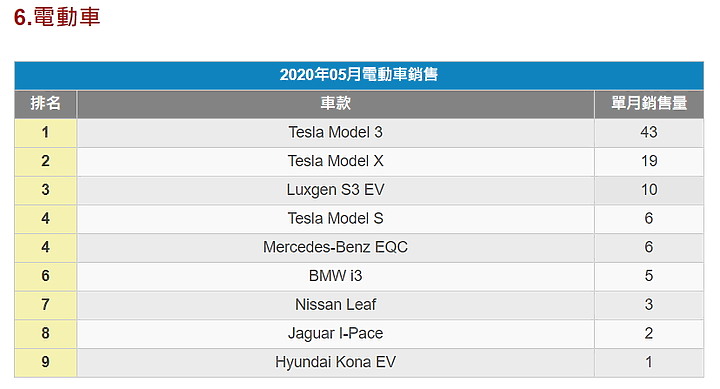Click the Mercedes-Benz EQC entry
The height and width of the screenshot is (389, 720).
336,248
